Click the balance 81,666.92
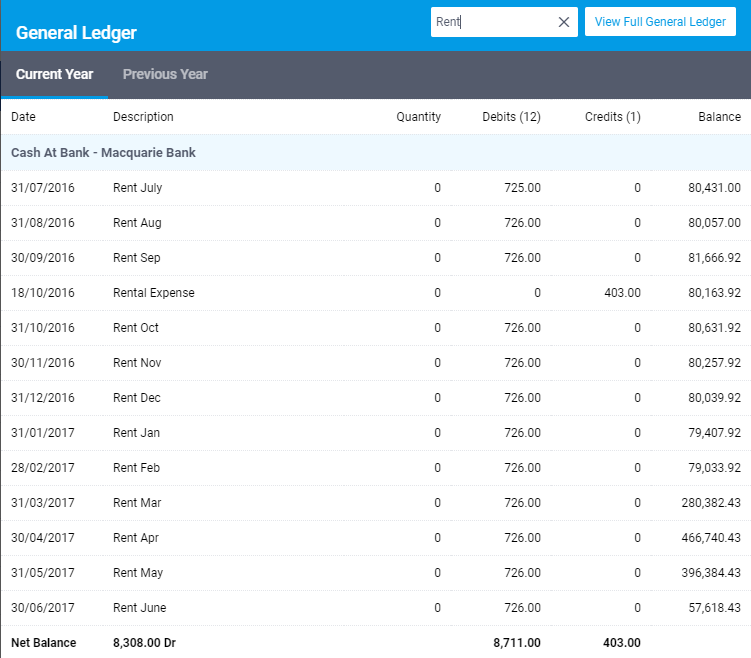Viewport: 751px width, 658px height. coord(714,258)
